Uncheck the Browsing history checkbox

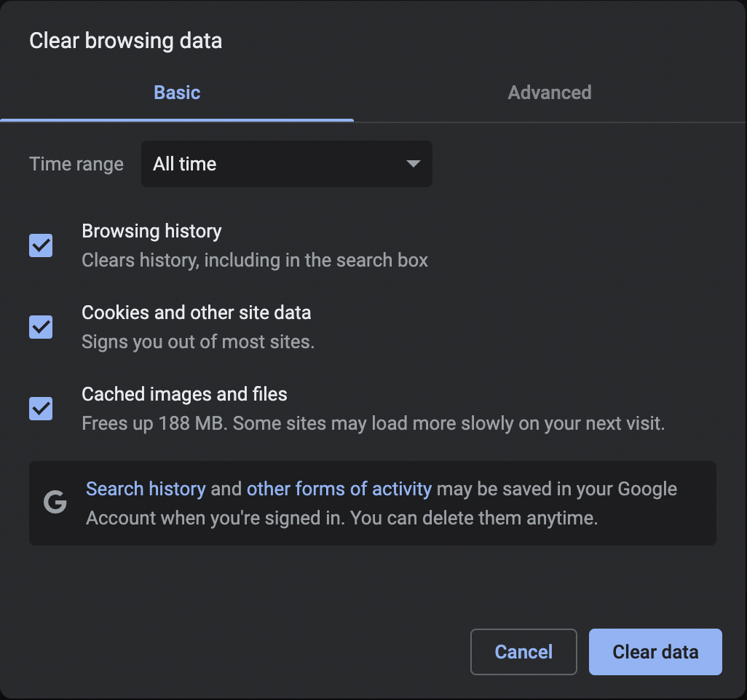coord(41,245)
